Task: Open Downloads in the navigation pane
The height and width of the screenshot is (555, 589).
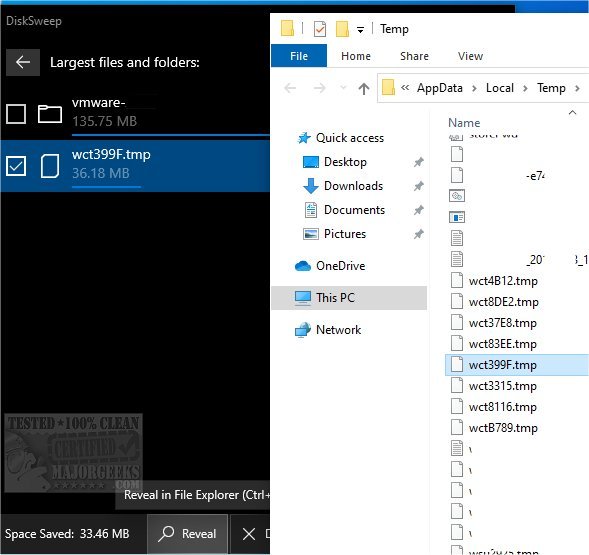Action: [x=353, y=186]
